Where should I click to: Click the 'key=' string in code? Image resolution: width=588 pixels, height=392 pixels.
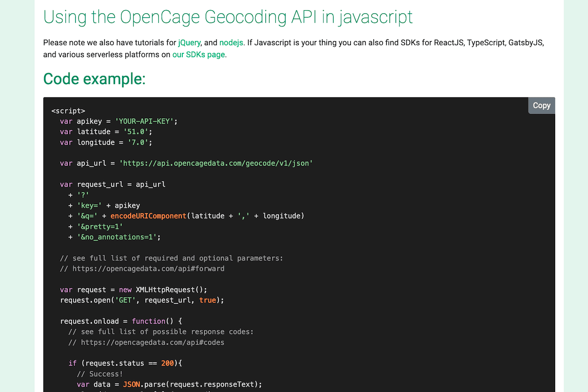(89, 205)
